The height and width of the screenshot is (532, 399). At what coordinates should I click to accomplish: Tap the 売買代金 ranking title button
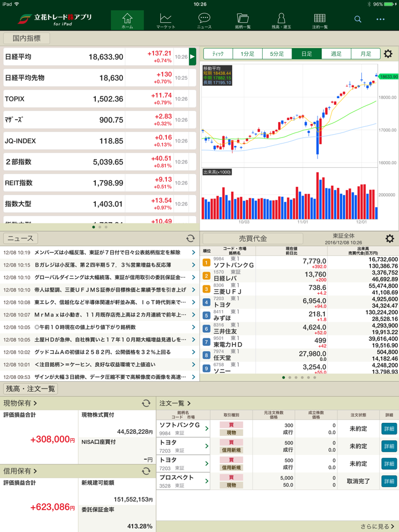pos(253,238)
